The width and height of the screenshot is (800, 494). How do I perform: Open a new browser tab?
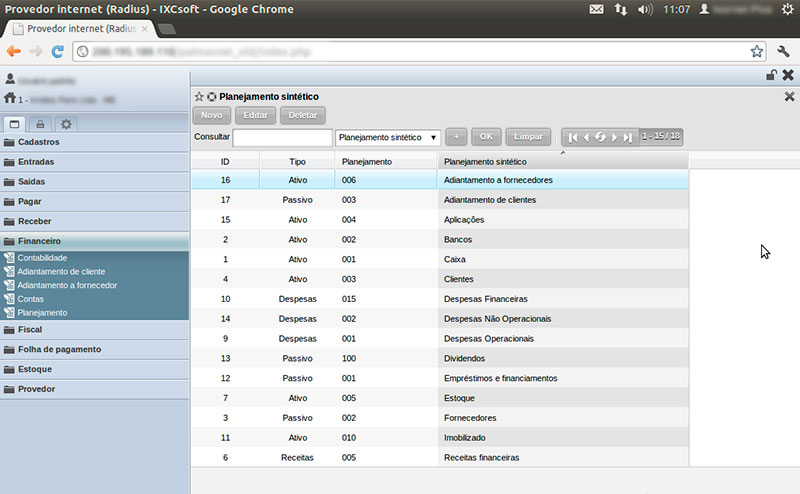pos(166,29)
